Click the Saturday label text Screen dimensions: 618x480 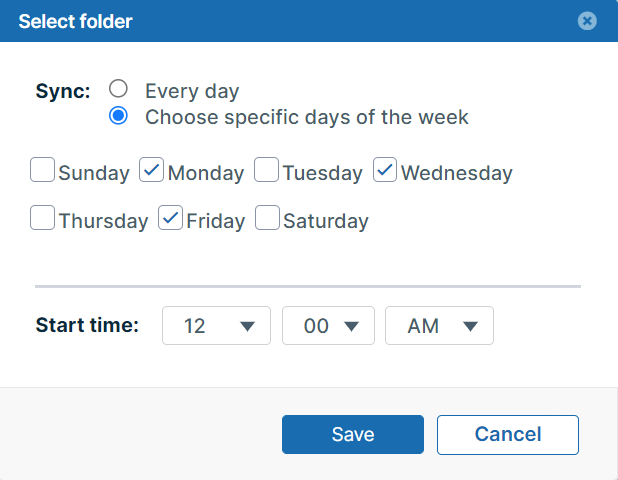tap(325, 221)
